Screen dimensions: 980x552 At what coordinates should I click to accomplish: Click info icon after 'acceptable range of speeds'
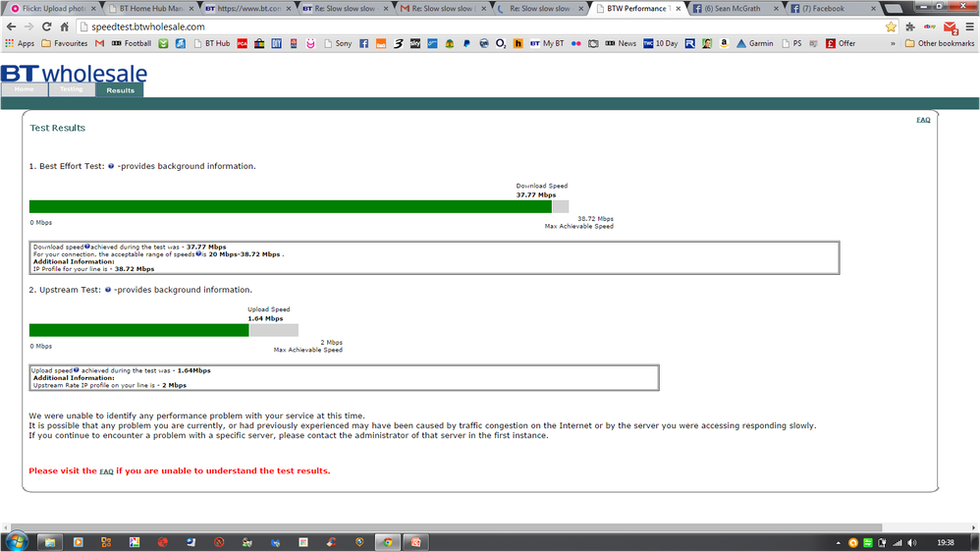[x=198, y=253]
